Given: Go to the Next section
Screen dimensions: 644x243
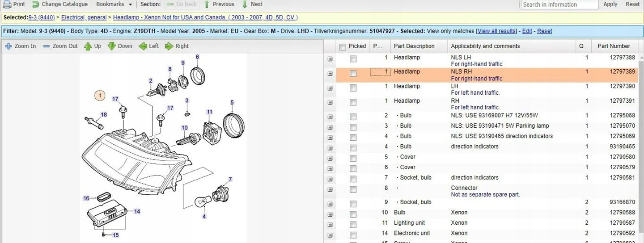Looking at the screenshot, I should pos(252,4).
